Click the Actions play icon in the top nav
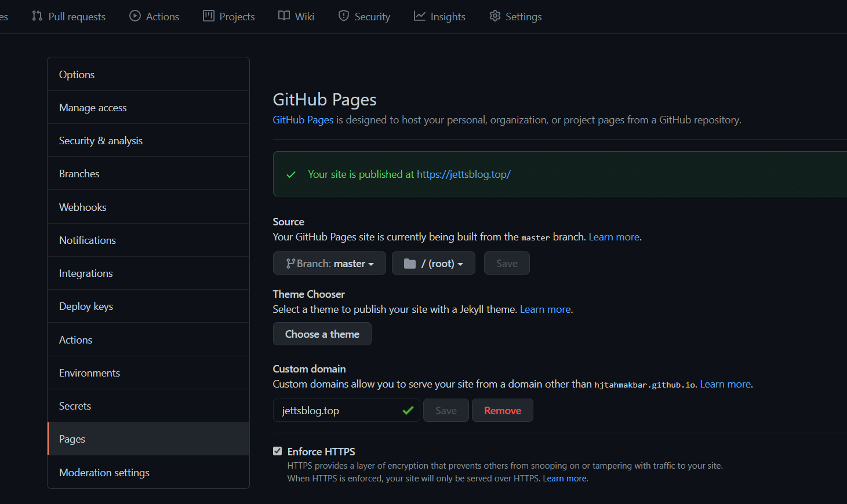 [135, 16]
